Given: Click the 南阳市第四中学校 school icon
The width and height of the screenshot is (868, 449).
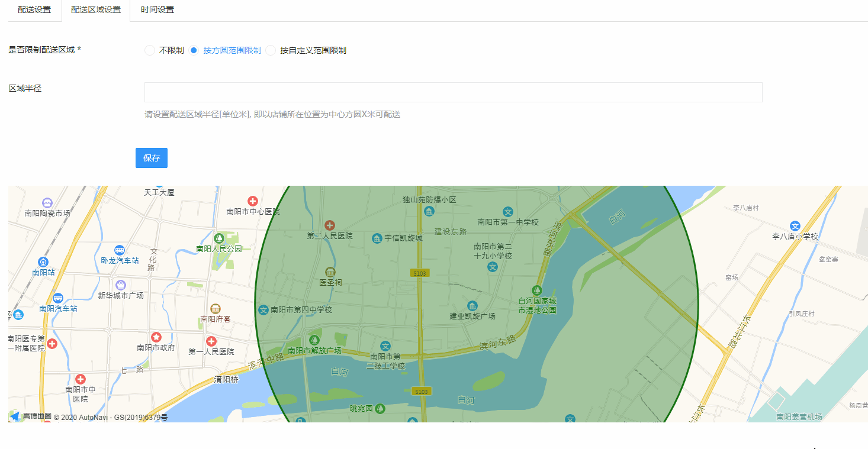Looking at the screenshot, I should coord(263,309).
